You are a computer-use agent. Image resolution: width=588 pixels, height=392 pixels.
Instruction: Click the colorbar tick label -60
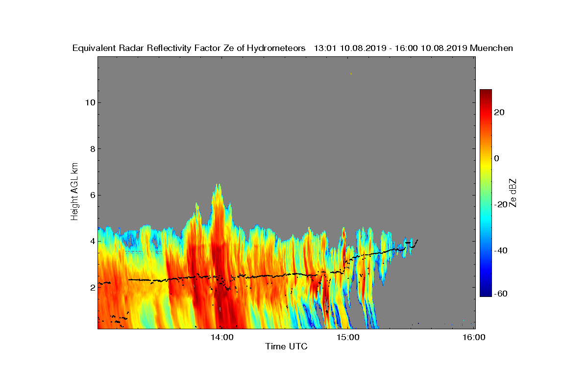coord(501,294)
